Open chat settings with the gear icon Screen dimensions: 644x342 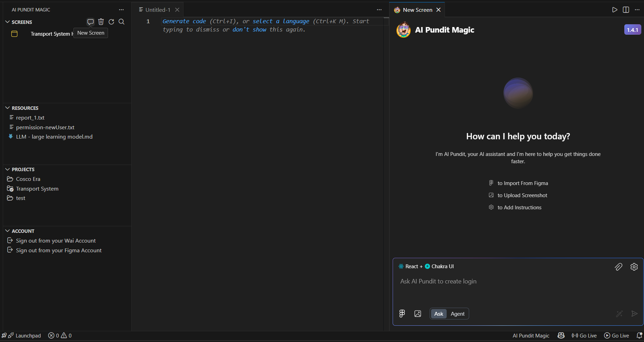pos(634,267)
